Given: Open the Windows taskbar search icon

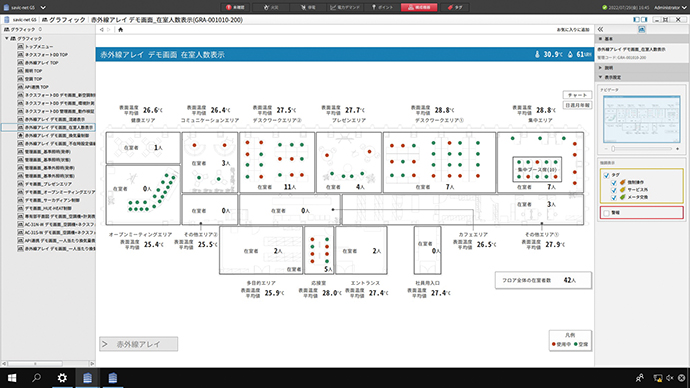Looking at the screenshot, I should [37, 378].
